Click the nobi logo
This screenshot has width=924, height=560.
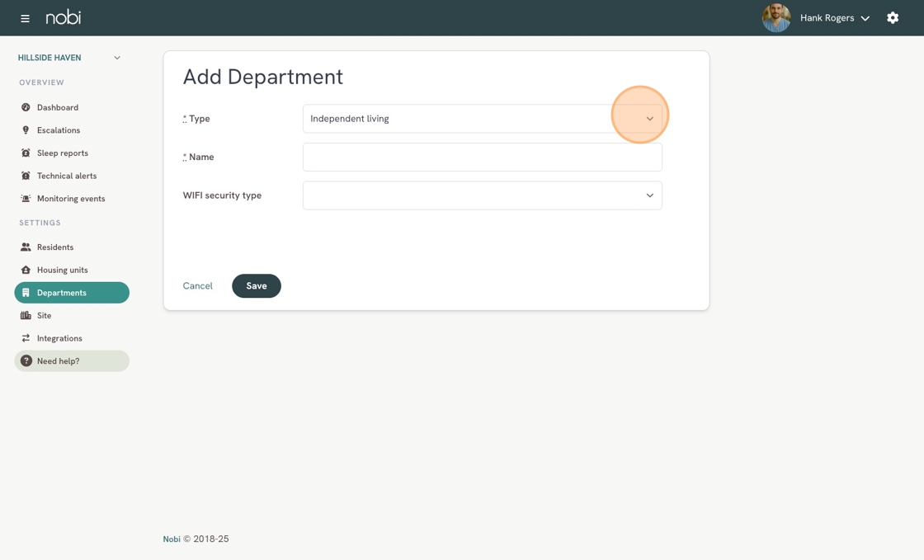63,17
